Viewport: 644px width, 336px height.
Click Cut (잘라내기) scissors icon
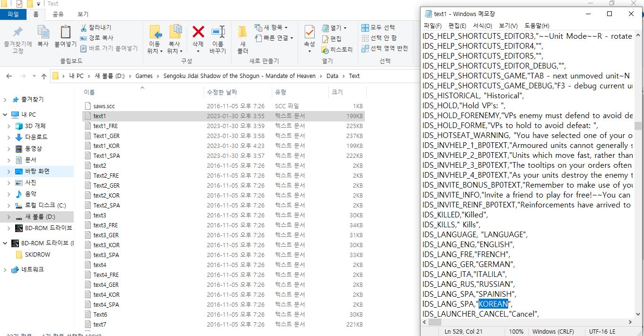[84, 27]
